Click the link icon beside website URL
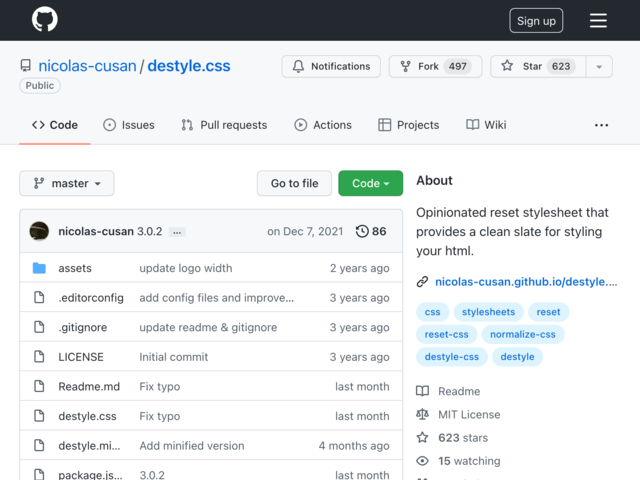Viewport: 640px width, 480px height. [x=422, y=282]
